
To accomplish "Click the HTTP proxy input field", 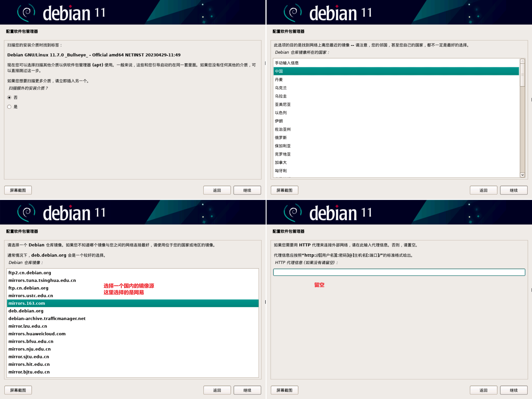I will click(399, 272).
